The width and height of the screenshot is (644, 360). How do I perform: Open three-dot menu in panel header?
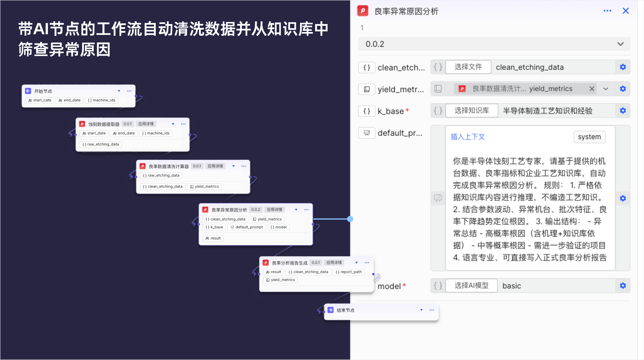(x=607, y=11)
